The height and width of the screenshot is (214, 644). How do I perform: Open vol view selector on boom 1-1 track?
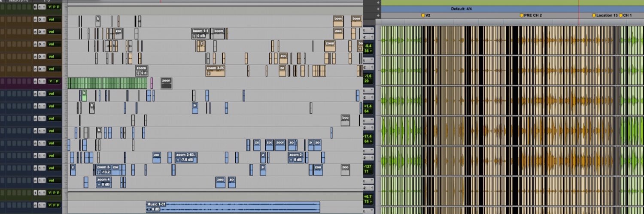54,32
